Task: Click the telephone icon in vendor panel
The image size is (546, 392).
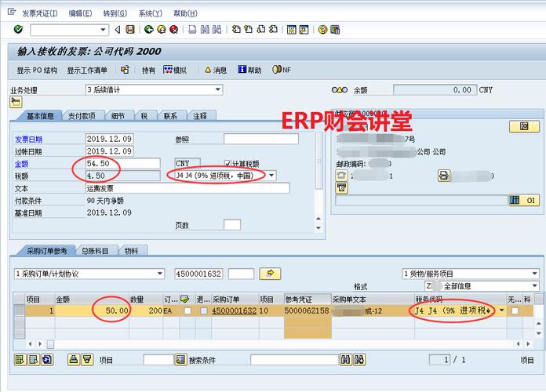Action: pos(341,176)
